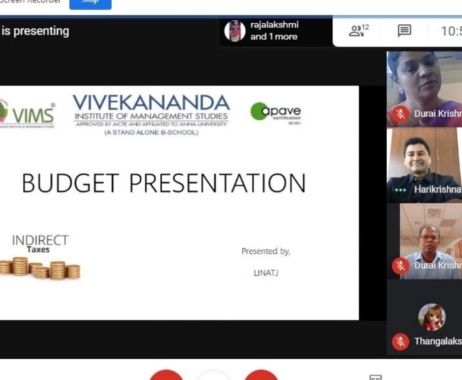Select Thangalaks doll avatar tile

[x=424, y=317]
